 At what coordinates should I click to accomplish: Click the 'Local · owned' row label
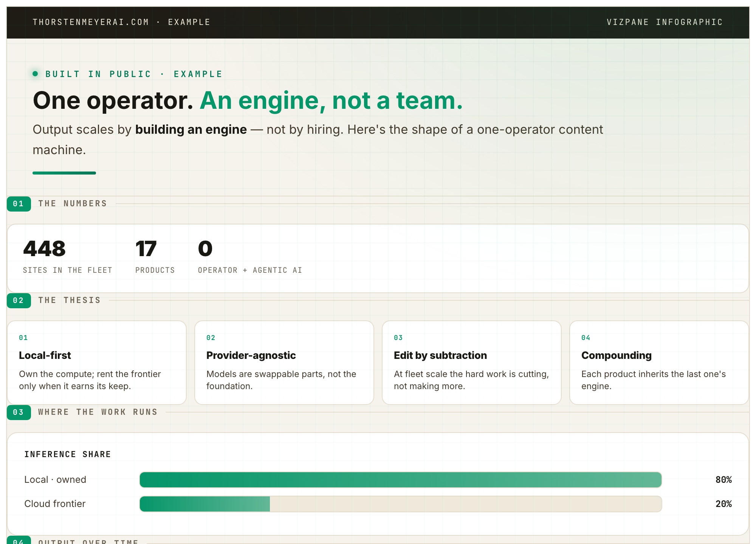point(55,480)
